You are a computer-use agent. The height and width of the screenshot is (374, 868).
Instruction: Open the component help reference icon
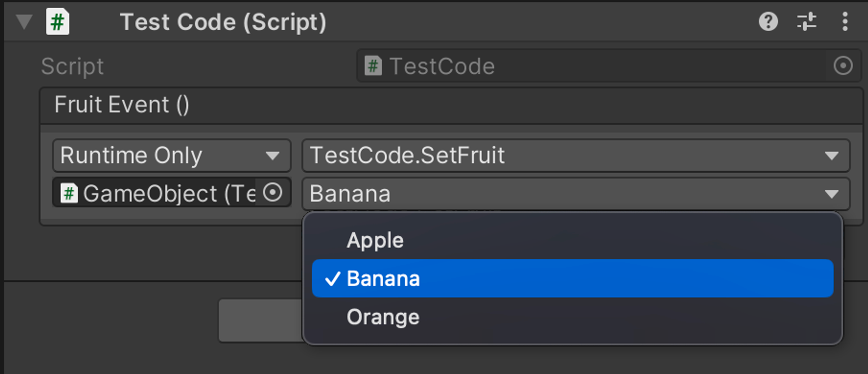point(768,21)
